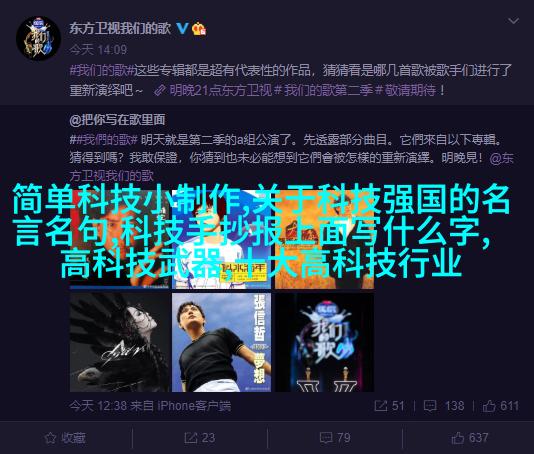Click the 收藏 favorite star button
The height and width of the screenshot is (454, 534).
coord(65,438)
